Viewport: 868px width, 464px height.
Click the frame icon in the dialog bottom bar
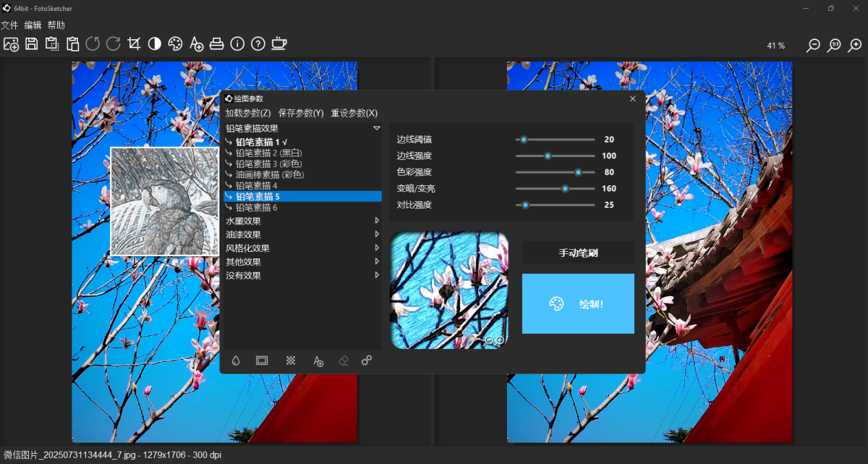tap(262, 360)
